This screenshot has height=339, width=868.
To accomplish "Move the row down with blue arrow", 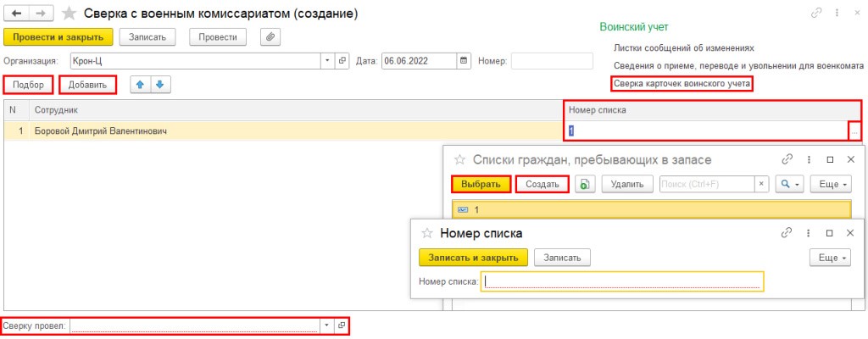I will coord(159,85).
